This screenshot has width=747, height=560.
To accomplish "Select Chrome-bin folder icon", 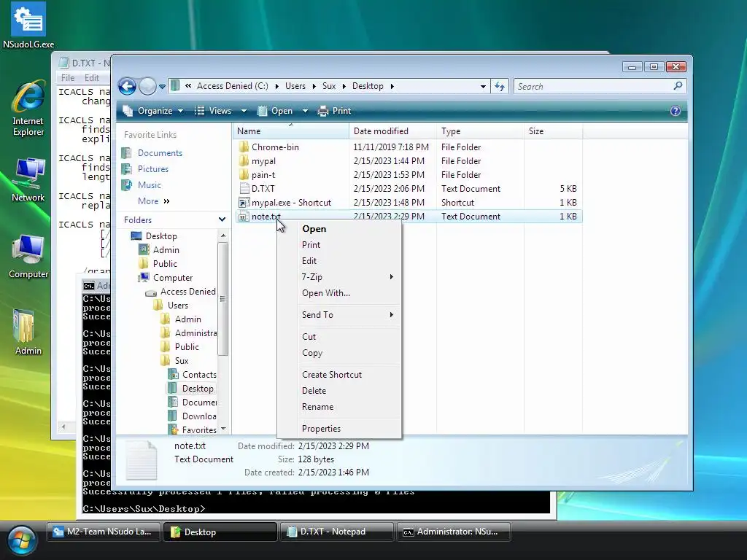I will tap(244, 147).
